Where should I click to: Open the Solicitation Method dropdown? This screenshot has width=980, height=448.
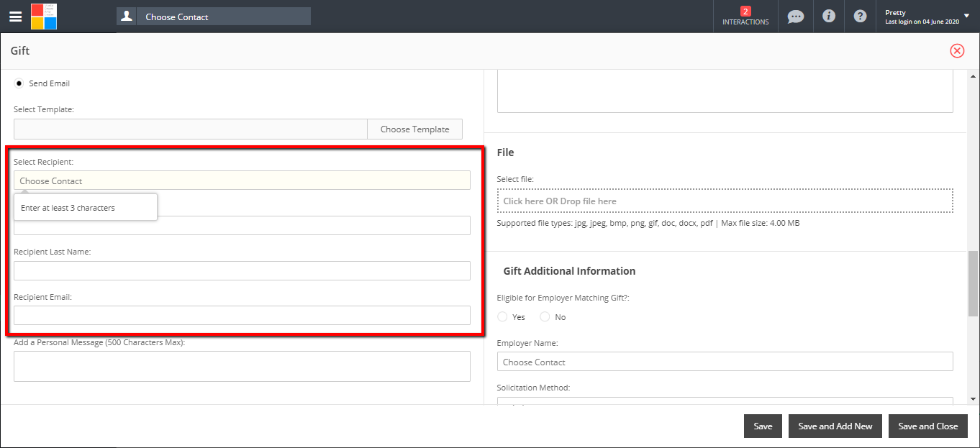pos(725,401)
